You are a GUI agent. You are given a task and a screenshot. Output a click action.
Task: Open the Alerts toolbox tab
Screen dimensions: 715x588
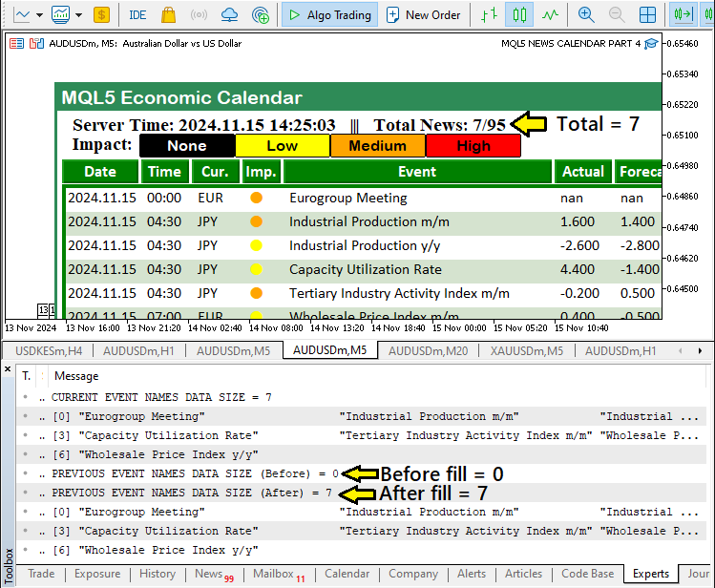472,574
